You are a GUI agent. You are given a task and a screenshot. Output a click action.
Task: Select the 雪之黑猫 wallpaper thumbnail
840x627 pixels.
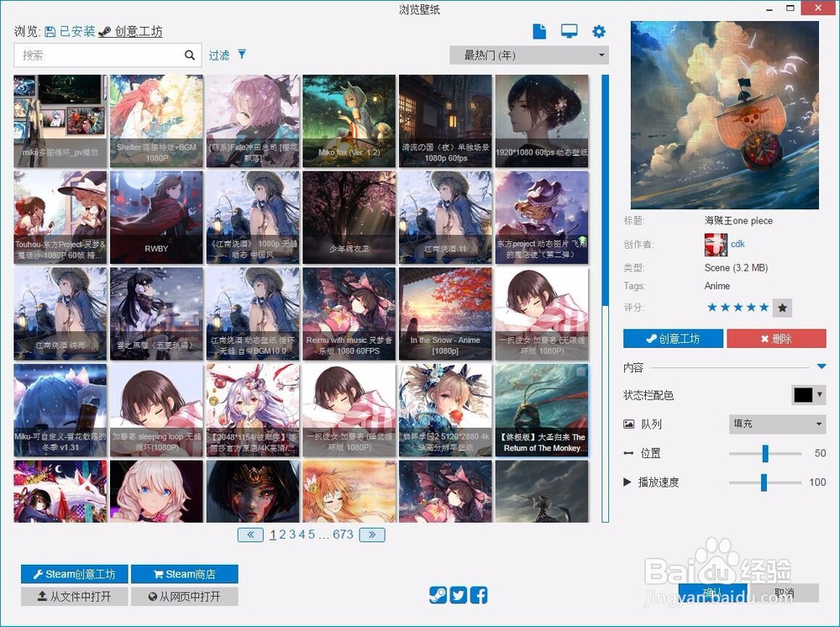(x=156, y=314)
